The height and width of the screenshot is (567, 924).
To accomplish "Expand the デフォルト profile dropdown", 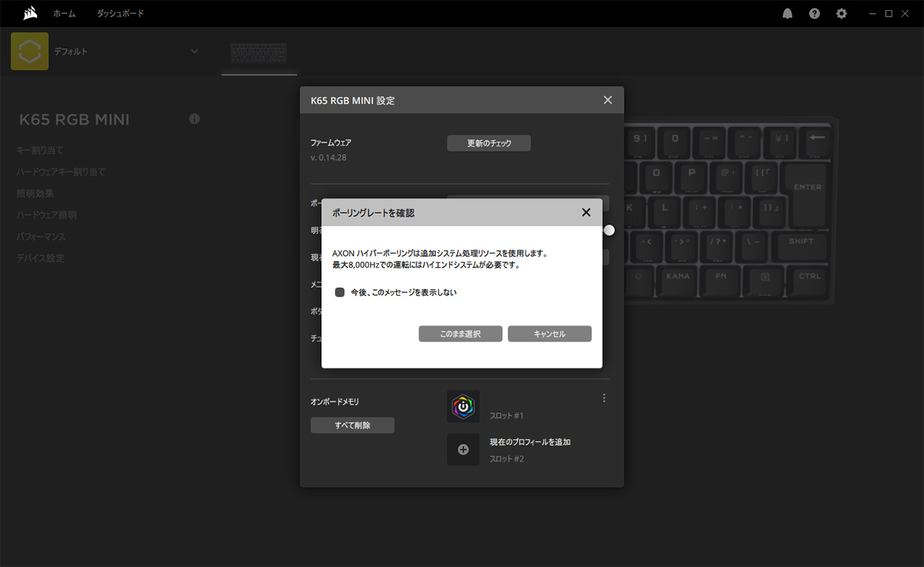I will coord(194,51).
